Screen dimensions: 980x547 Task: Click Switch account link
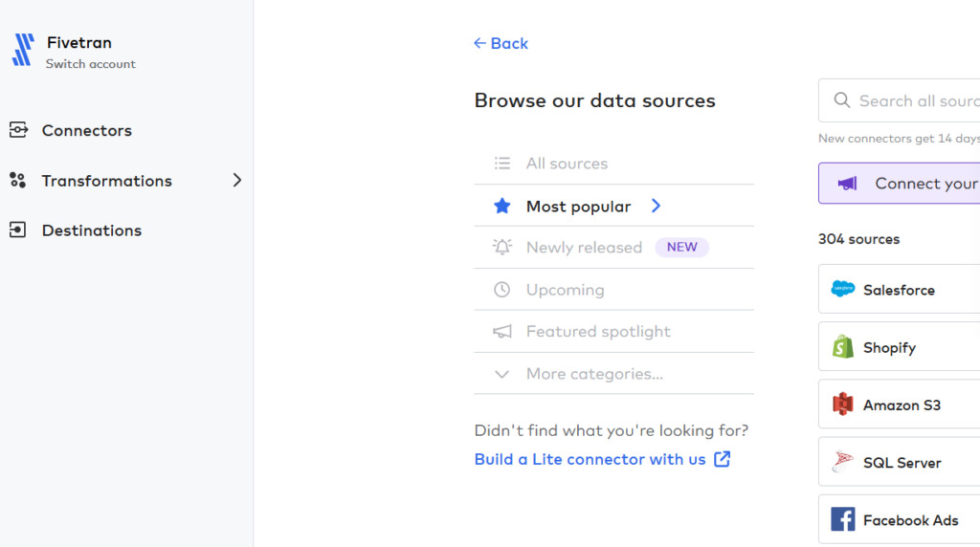point(91,64)
